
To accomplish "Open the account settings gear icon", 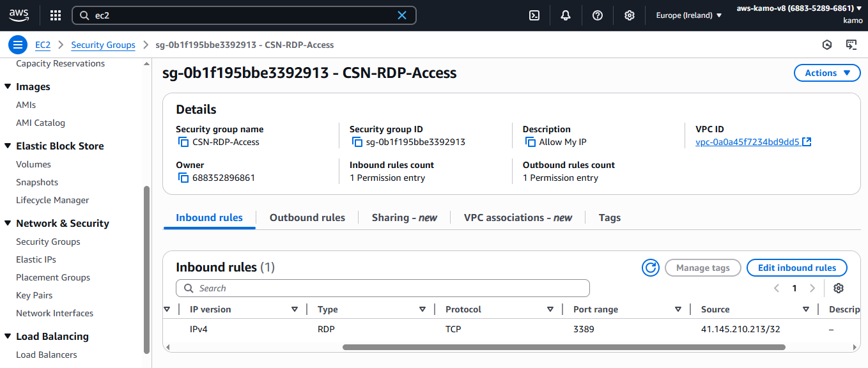I will pos(629,15).
